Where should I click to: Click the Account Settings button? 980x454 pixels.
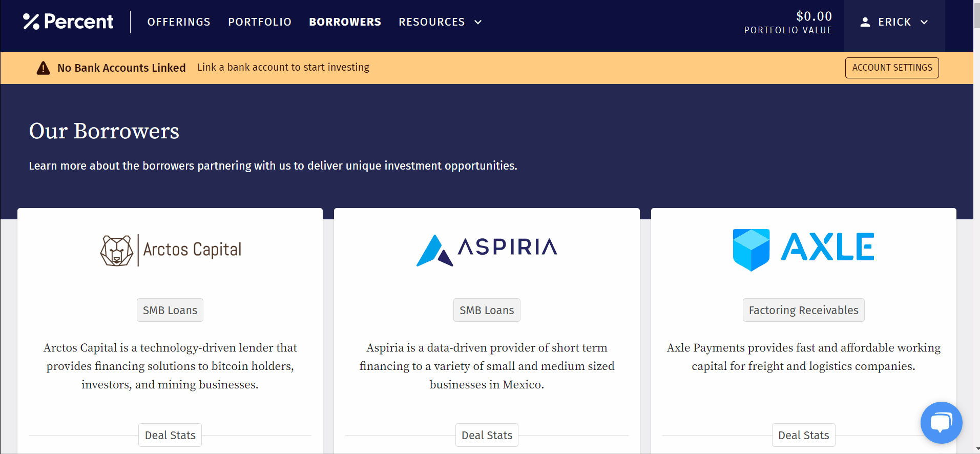coord(892,68)
